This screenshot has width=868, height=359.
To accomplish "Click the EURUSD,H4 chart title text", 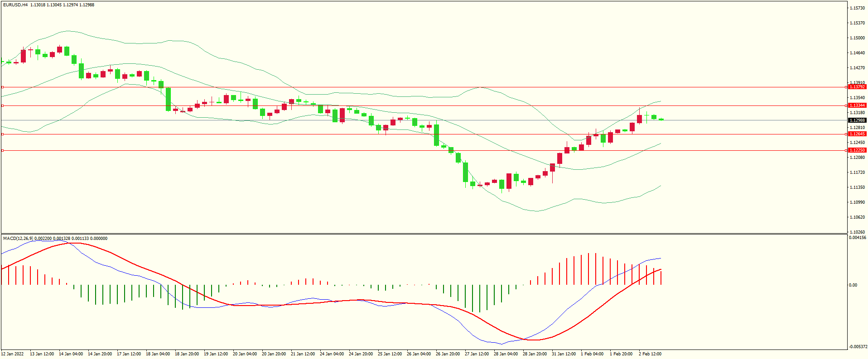I will pos(15,5).
